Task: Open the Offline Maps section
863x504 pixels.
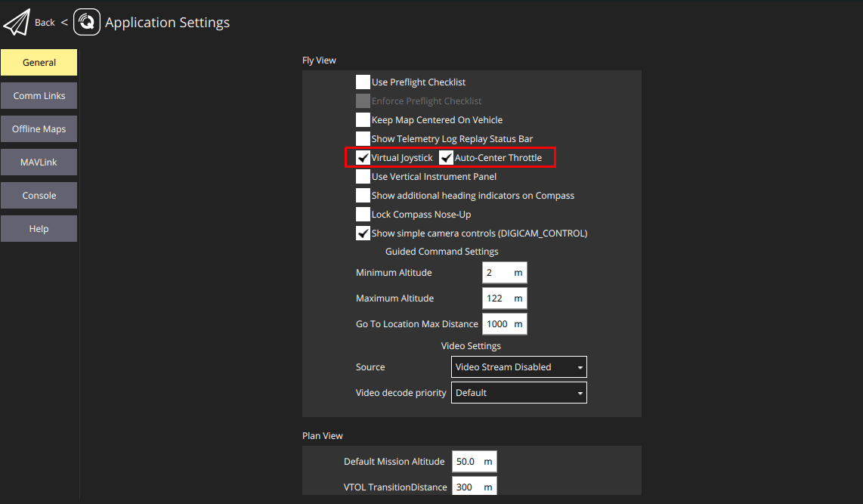Action: (x=39, y=128)
